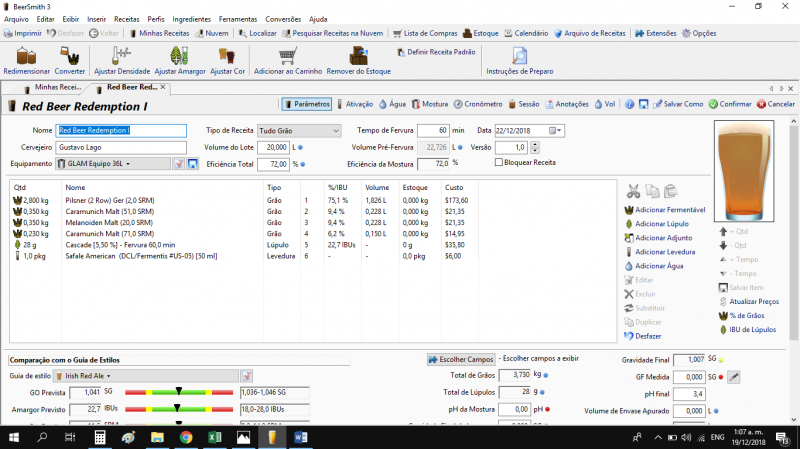Increase Versão with stepper arrow
The height and width of the screenshot is (449, 800).
[x=535, y=144]
